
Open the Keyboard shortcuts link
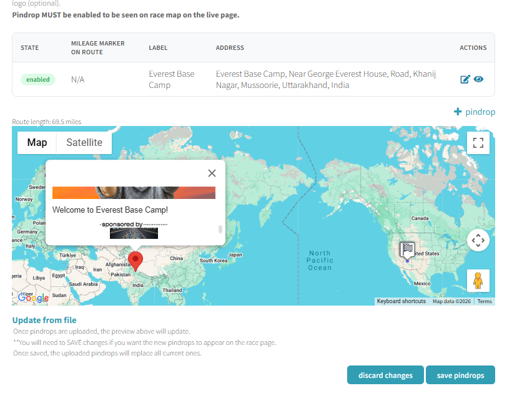click(x=401, y=301)
